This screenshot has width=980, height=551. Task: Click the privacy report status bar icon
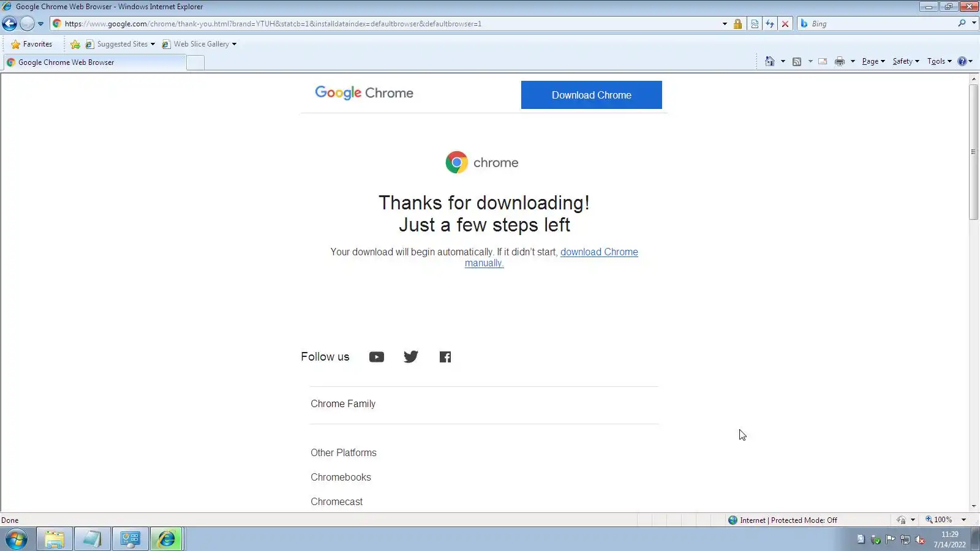coord(901,520)
